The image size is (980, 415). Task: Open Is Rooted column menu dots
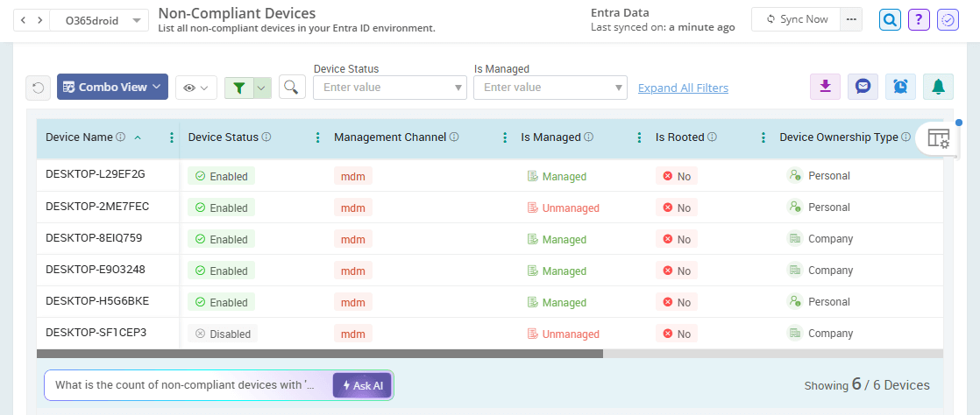(x=763, y=138)
